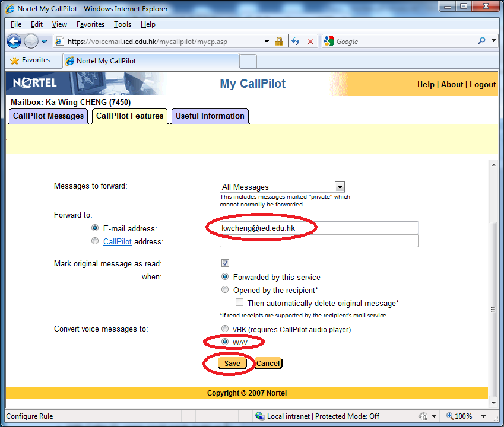The height and width of the screenshot is (427, 504).
Task: Open the privacy icon dropdown arrow
Action: pos(434,416)
